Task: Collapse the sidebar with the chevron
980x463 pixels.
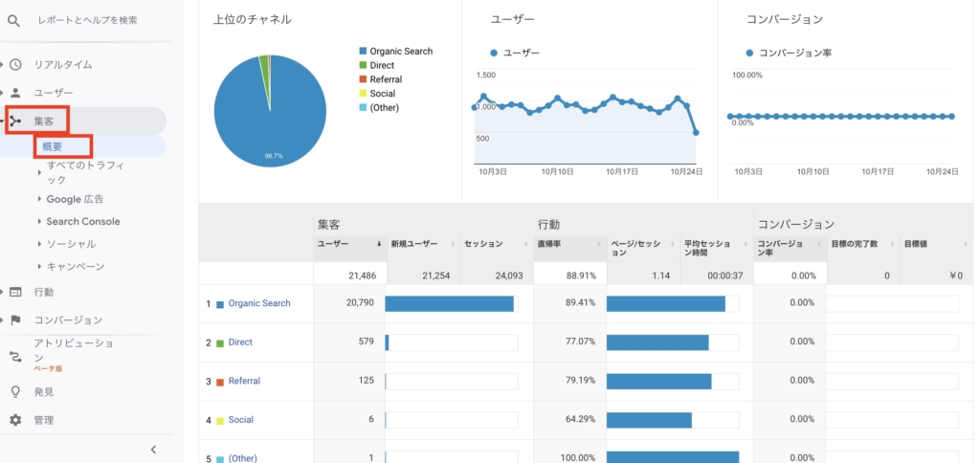Action: pyautogui.click(x=154, y=450)
